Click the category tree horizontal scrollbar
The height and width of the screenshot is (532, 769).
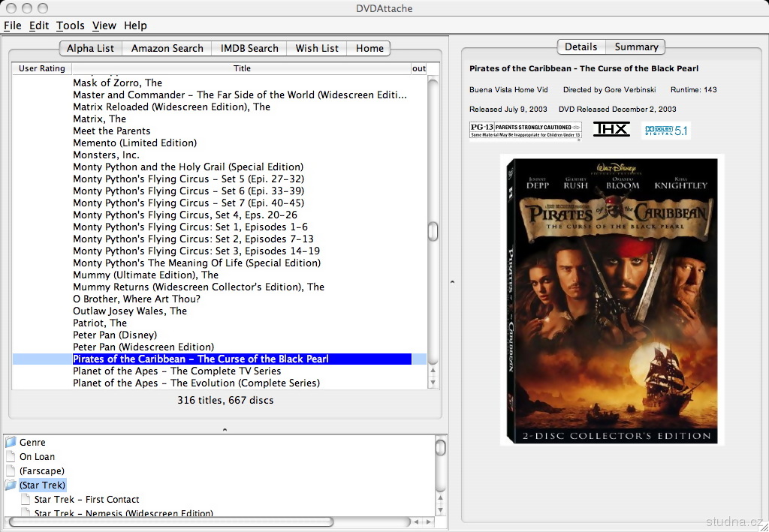coord(170,521)
